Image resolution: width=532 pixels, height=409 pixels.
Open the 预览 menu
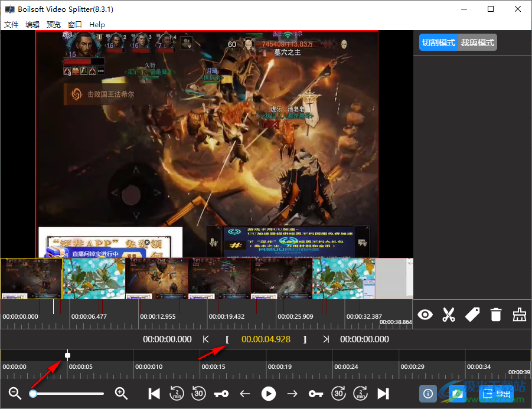(x=54, y=25)
